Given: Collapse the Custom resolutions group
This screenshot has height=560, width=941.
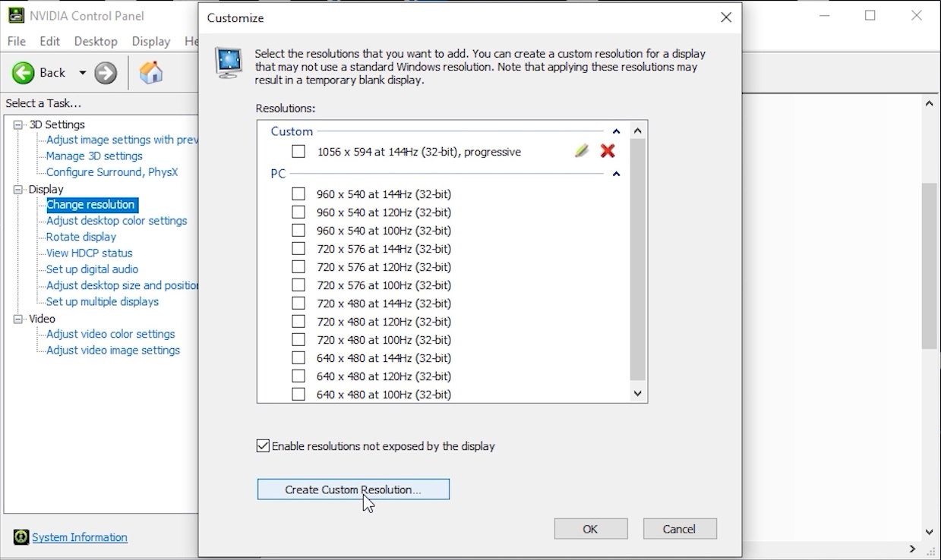Looking at the screenshot, I should (616, 131).
